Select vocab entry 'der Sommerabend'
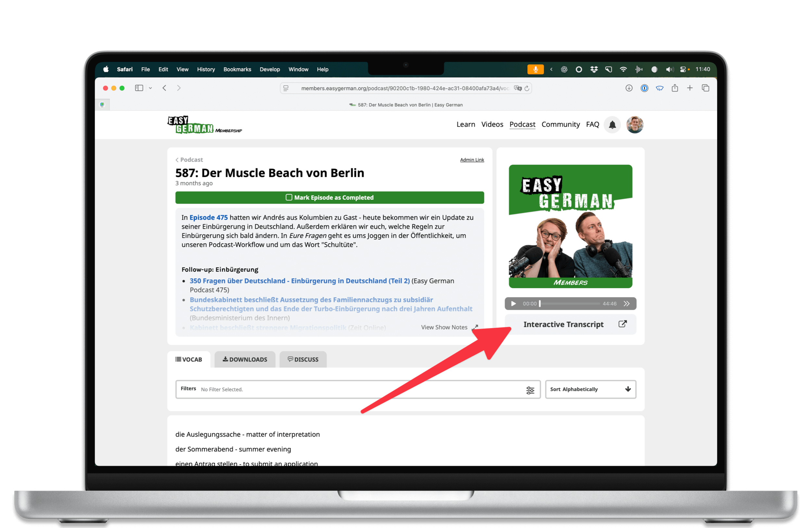This screenshot has width=812, height=528. [233, 449]
